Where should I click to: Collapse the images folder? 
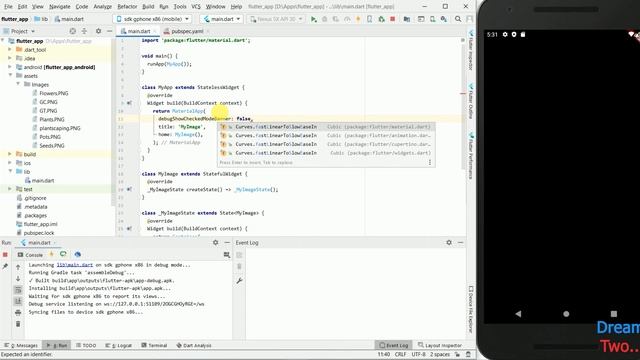coord(18,84)
